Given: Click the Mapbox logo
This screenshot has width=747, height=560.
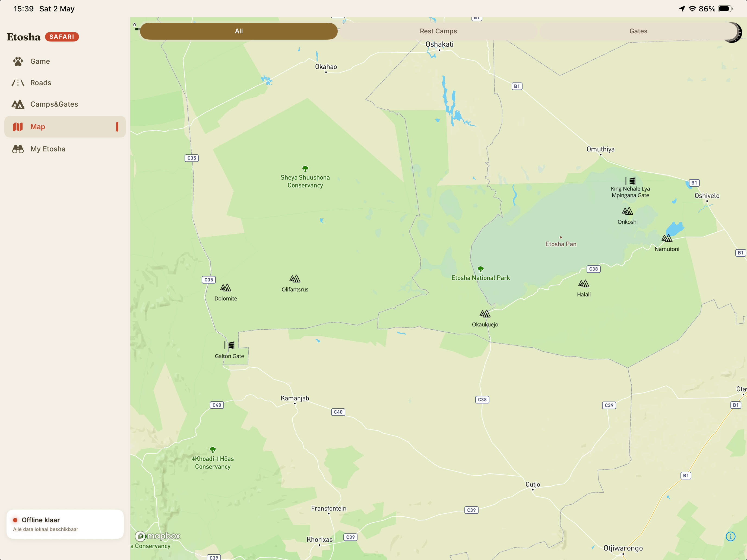Looking at the screenshot, I should (158, 536).
